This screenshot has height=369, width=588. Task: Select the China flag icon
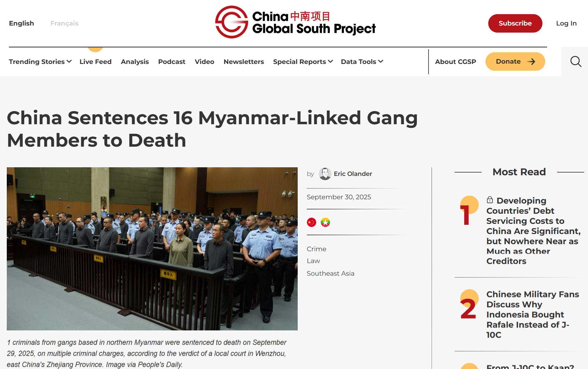[312, 222]
